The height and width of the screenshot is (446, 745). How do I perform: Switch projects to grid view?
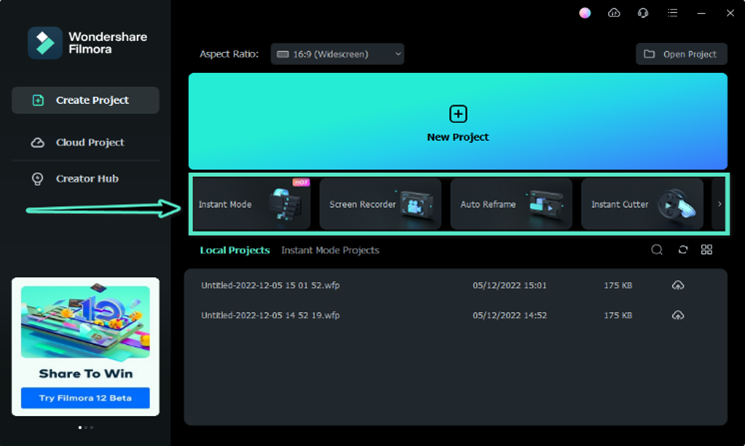click(707, 250)
